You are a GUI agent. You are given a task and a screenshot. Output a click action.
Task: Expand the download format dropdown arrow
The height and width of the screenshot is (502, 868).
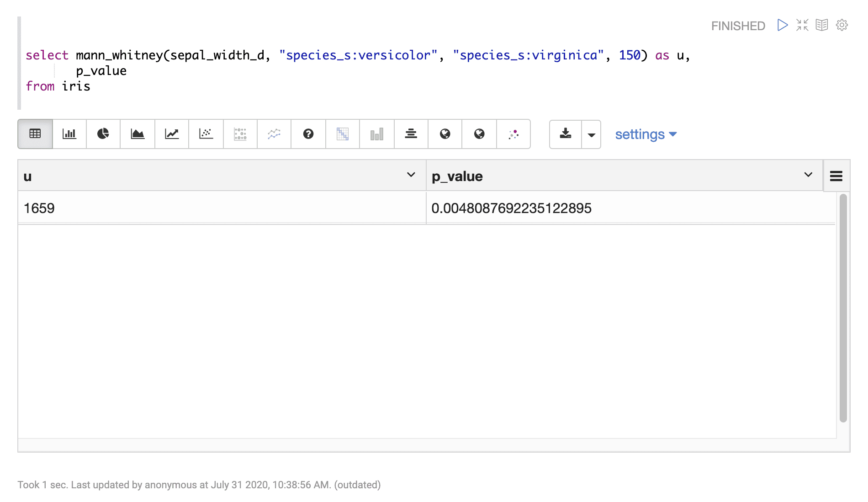[x=592, y=134]
